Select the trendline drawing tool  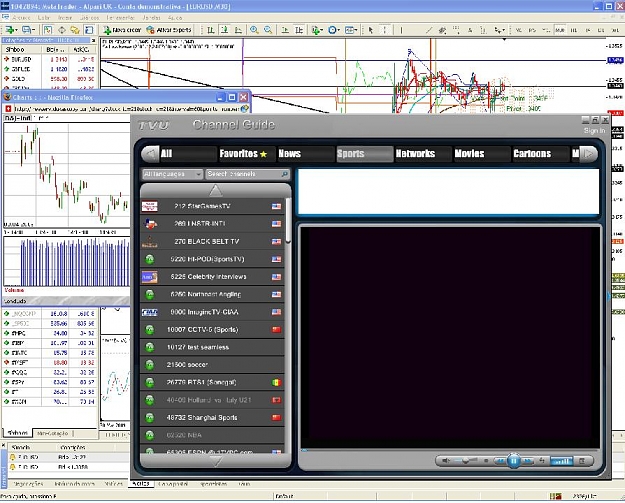coord(429,30)
